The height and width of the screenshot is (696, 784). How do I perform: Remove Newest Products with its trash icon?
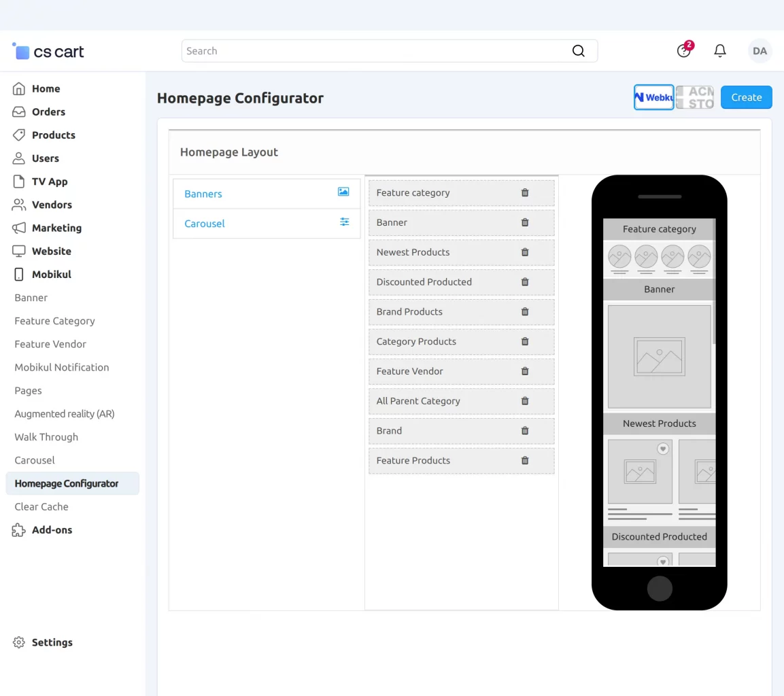point(525,252)
